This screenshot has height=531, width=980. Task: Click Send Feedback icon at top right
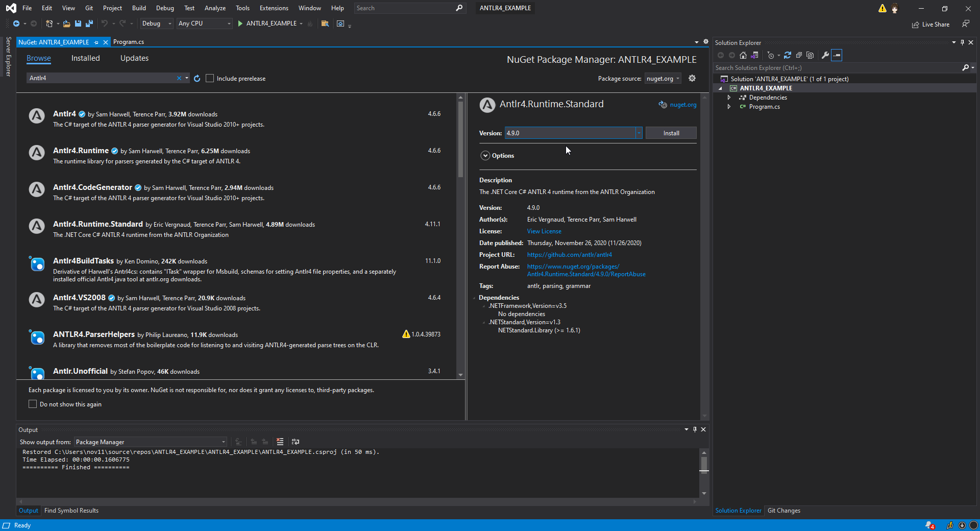click(965, 23)
